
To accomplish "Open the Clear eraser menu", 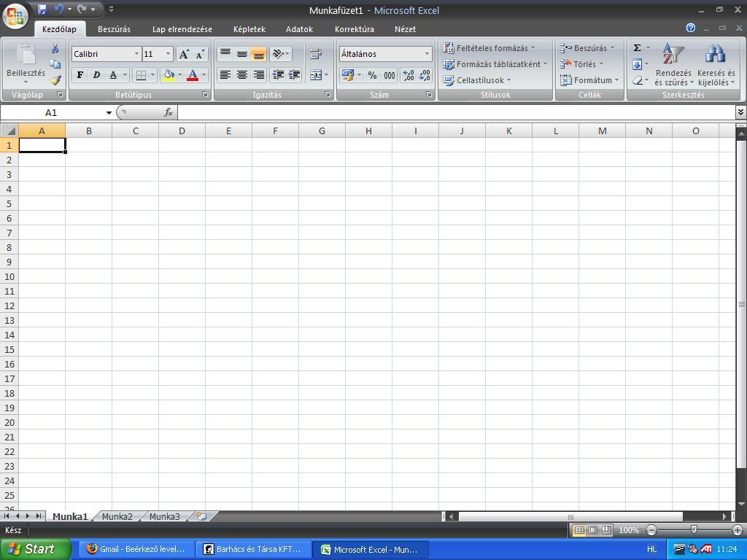I will click(x=640, y=80).
